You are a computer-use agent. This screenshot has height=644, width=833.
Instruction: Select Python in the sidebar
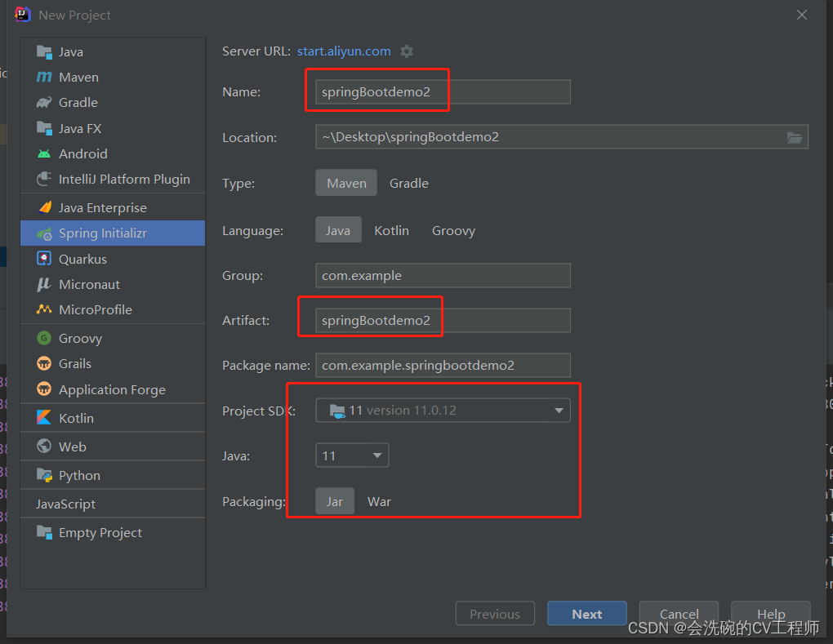(113, 475)
